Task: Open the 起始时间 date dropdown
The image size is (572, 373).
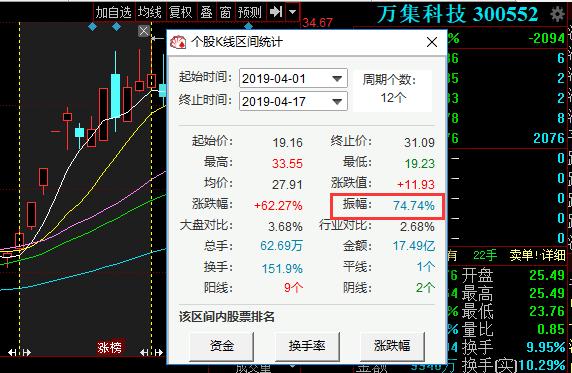Action: click(337, 78)
